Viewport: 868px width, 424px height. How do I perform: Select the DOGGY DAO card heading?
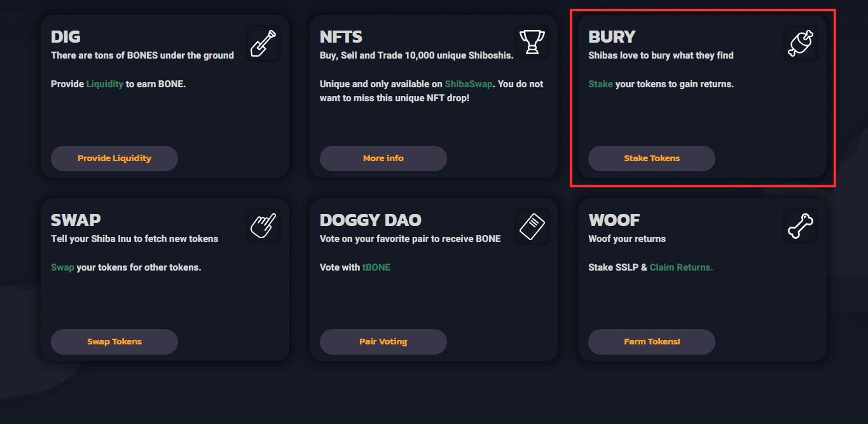click(x=371, y=220)
